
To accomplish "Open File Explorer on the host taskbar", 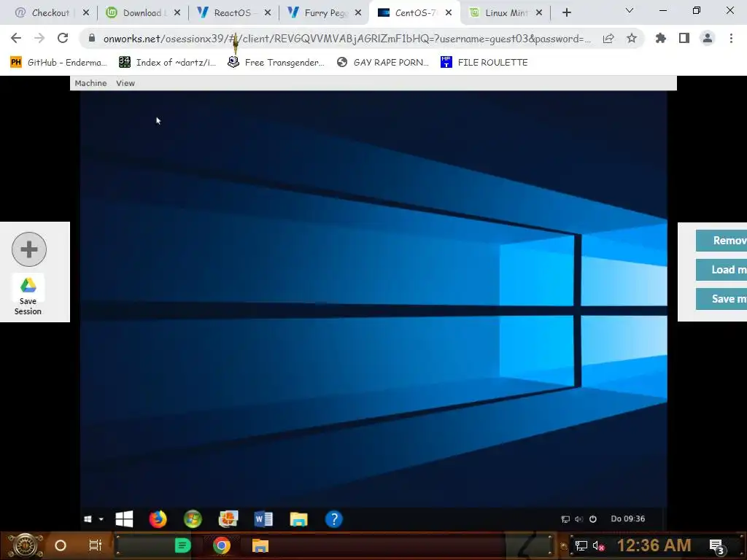I will (260, 545).
